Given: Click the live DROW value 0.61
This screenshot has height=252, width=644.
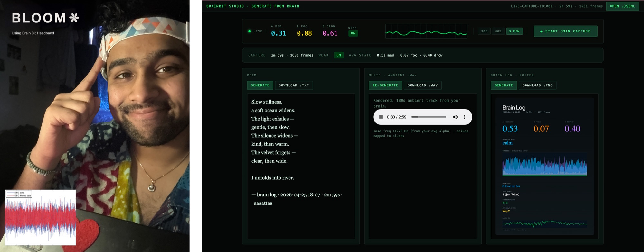Looking at the screenshot, I should 330,33.
